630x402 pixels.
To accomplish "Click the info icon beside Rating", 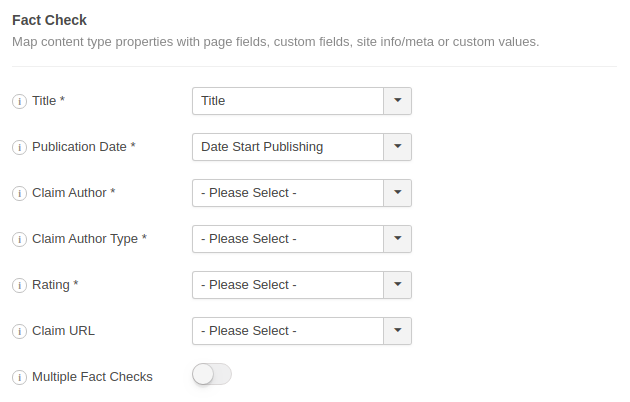I will click(x=19, y=285).
